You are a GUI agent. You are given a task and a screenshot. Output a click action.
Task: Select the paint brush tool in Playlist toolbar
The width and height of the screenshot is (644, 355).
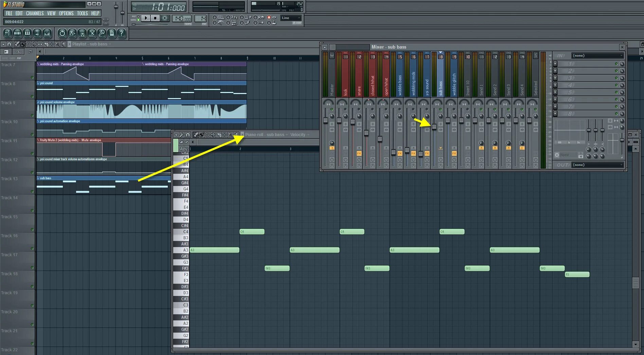tap(23, 44)
